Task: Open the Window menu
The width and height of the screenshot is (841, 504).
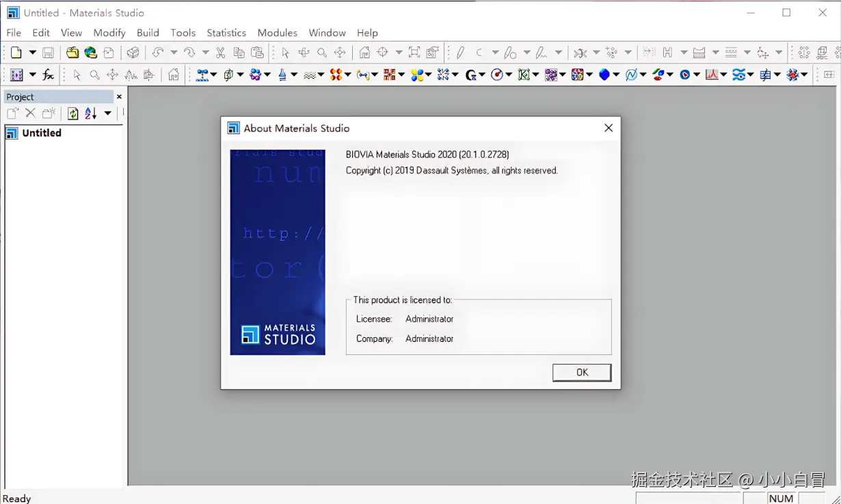Action: pyautogui.click(x=328, y=33)
